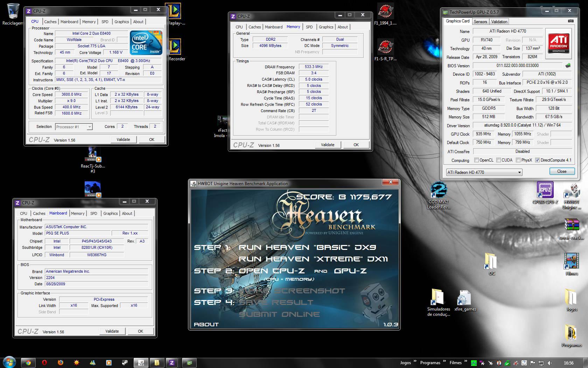Select the Simuladores de condução folder shortcut
The width and height of the screenshot is (588, 368).
439,303
